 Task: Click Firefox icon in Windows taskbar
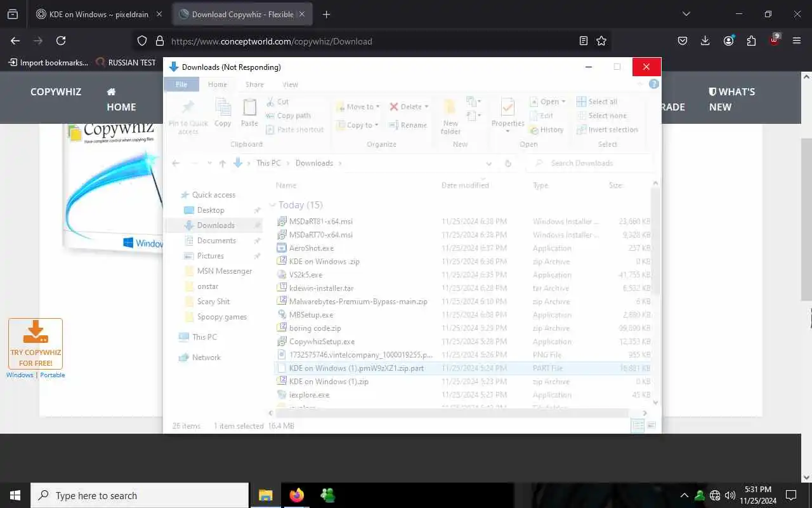coord(297,495)
